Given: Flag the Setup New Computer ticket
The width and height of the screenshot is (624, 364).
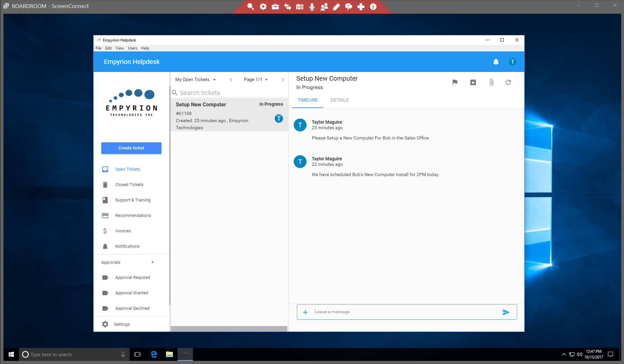Looking at the screenshot, I should click(x=455, y=82).
